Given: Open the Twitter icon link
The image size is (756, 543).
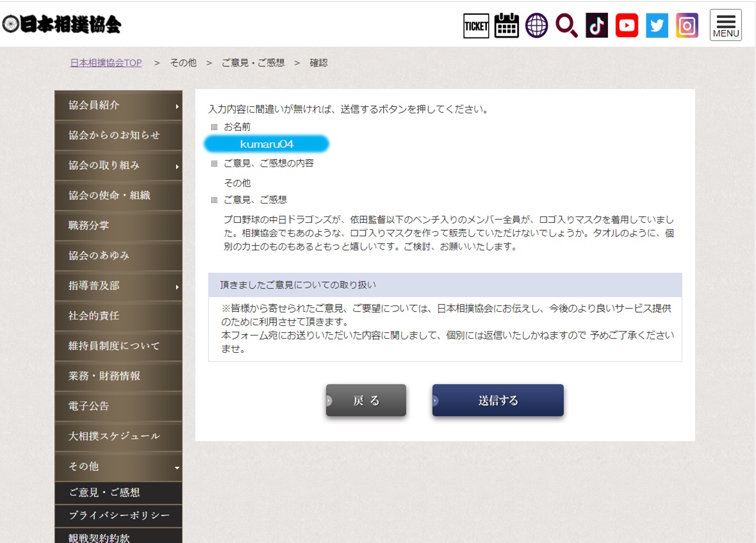Looking at the screenshot, I should coord(657,26).
